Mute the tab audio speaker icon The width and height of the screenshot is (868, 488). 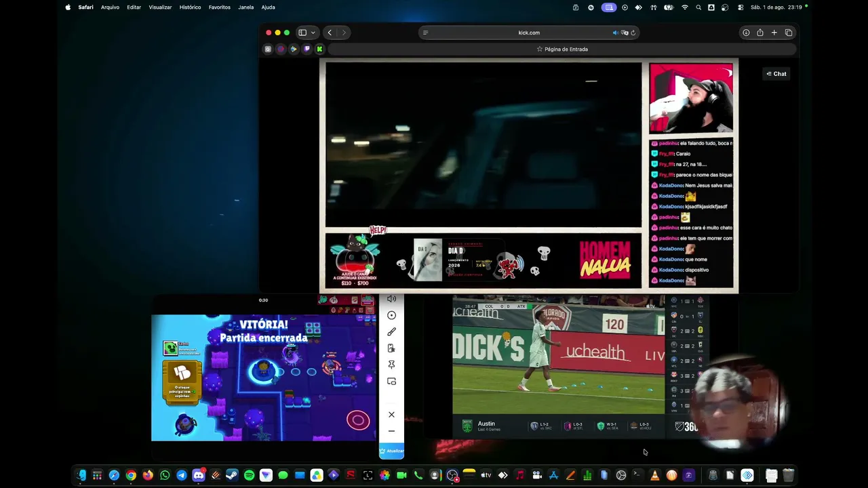(616, 33)
